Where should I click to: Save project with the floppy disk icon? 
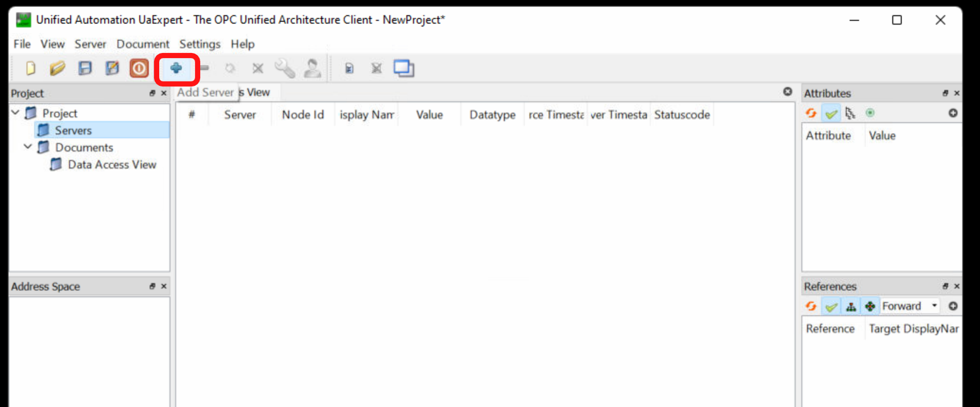coord(85,68)
